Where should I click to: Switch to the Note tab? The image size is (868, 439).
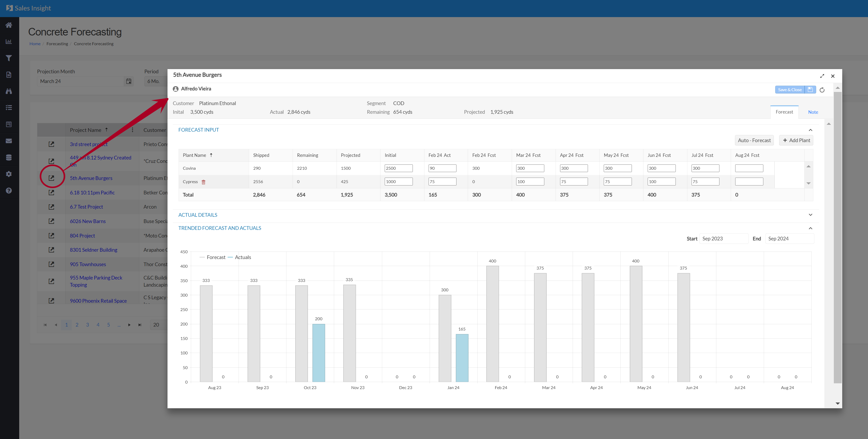coord(813,112)
